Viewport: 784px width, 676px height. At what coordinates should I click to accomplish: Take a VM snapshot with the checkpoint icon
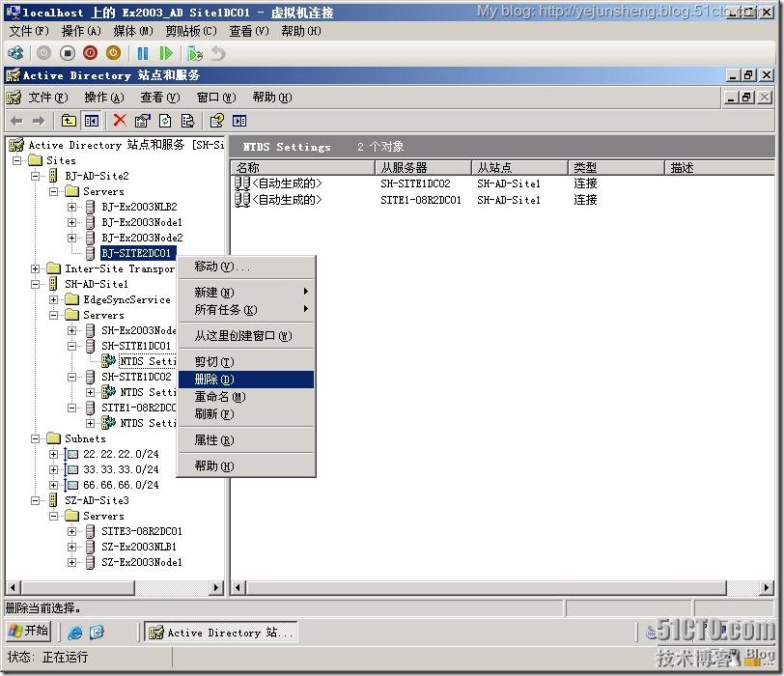(194, 53)
